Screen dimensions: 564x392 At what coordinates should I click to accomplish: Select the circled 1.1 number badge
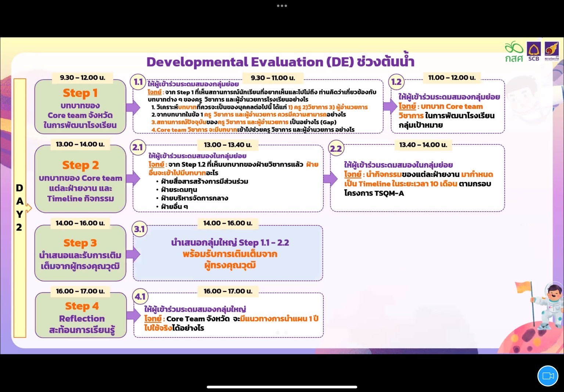[138, 82]
